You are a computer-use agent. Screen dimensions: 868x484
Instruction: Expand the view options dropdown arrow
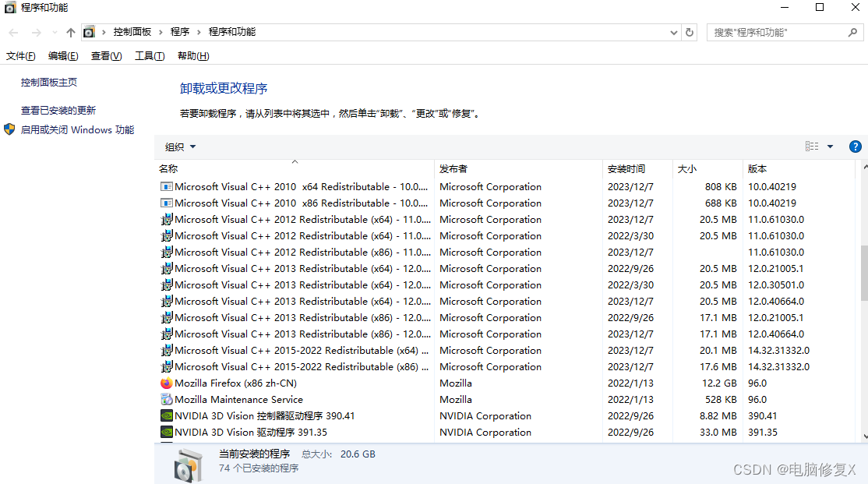coord(830,147)
